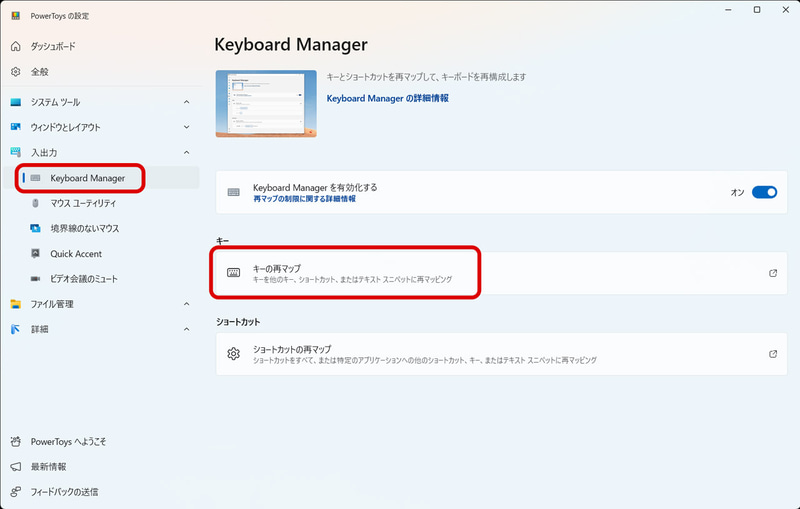Open ショートカットの再マップ via external window icon

(x=773, y=354)
